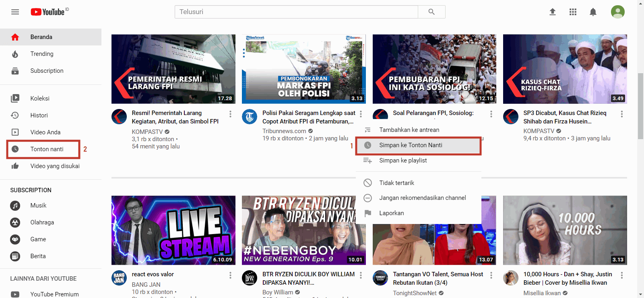Viewport: 644px width, 298px height.
Task: Open options for Tantangan VO Talent video
Action: coord(491,275)
